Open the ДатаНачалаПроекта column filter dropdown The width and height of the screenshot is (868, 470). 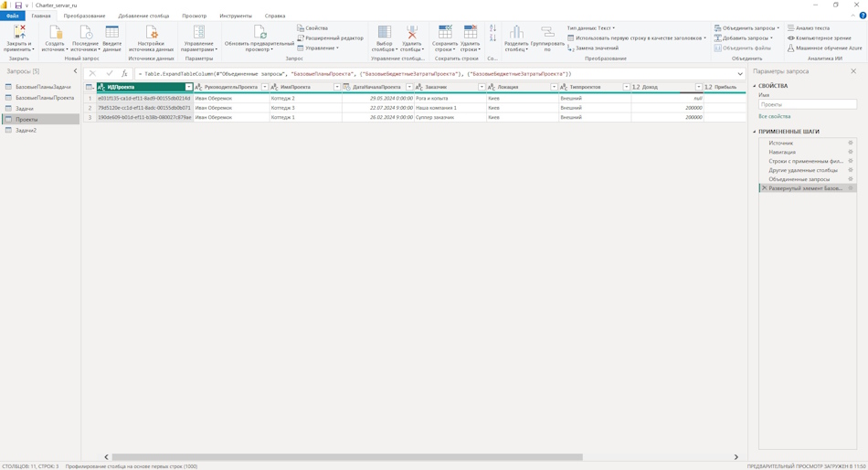[x=409, y=87]
